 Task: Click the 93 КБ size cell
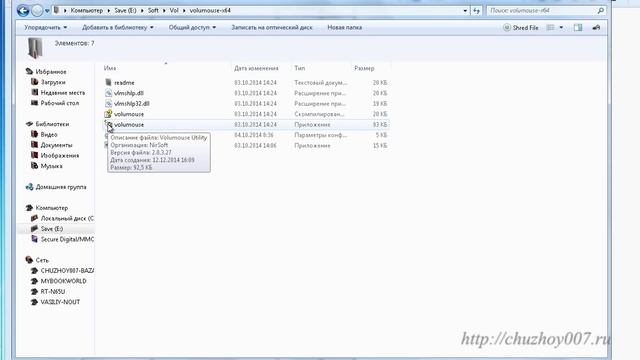tap(380, 124)
